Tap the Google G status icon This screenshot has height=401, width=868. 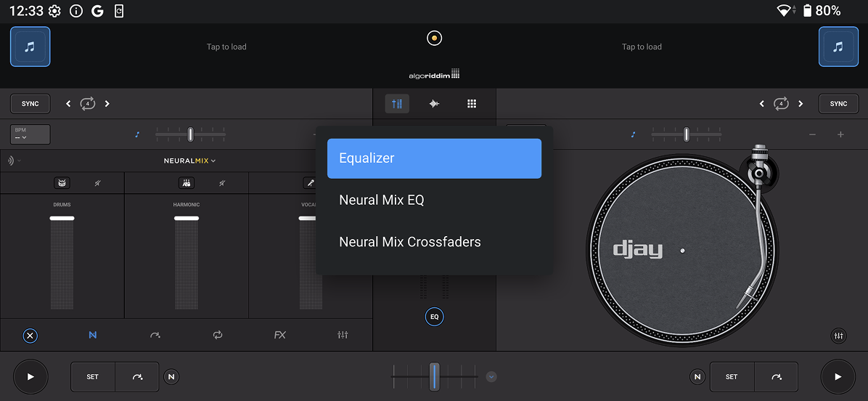(97, 10)
